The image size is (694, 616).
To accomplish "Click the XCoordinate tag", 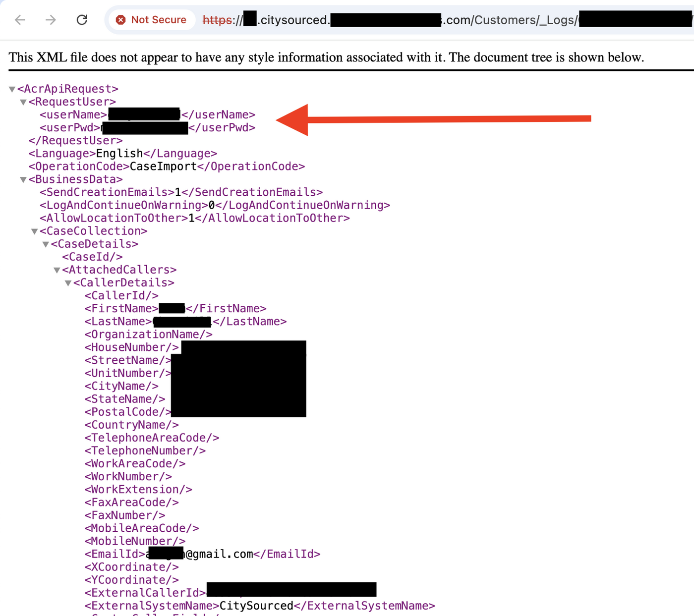I will coord(132,567).
